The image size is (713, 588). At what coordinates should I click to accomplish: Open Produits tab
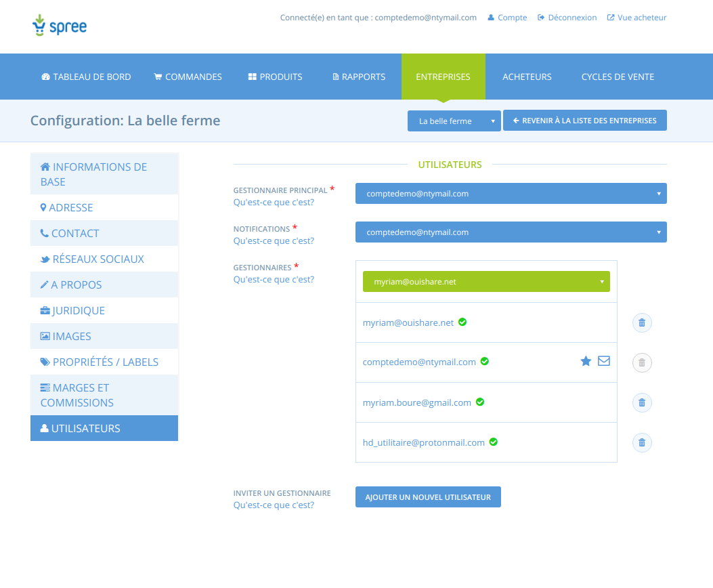[x=275, y=77]
